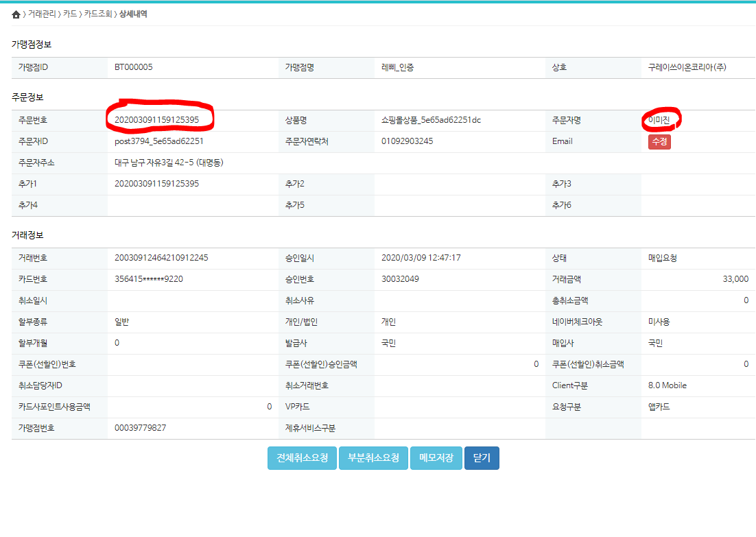Viewport: 756px width, 537px height.
Task: Go to home via breadcrumb house icon
Action: tap(16, 14)
